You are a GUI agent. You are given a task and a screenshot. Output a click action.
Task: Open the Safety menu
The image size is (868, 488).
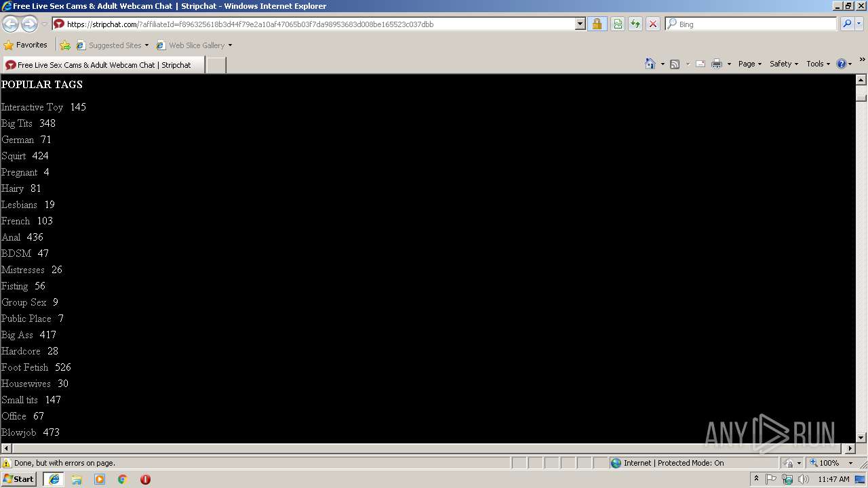783,64
